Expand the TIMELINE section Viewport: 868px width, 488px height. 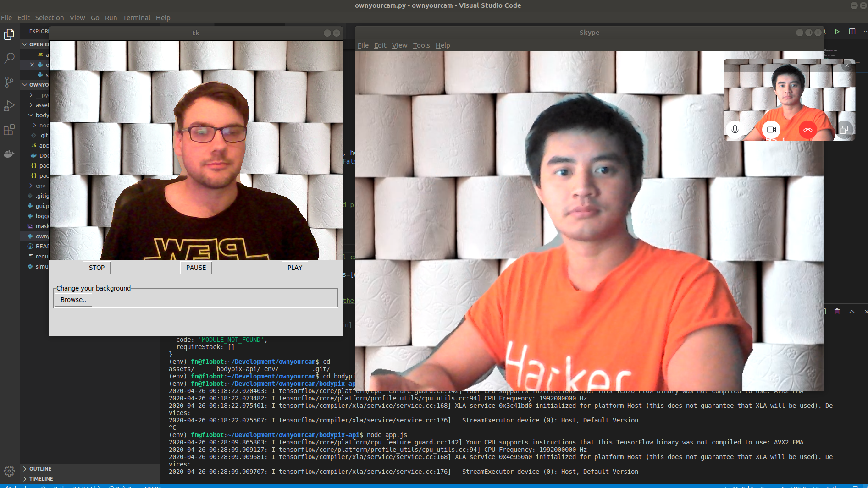point(41,479)
